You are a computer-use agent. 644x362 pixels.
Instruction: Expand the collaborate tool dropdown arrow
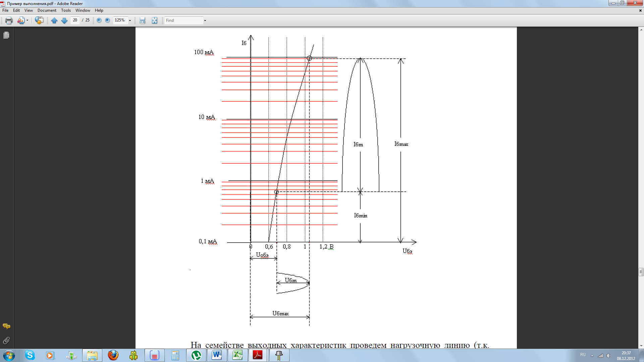tap(27, 20)
